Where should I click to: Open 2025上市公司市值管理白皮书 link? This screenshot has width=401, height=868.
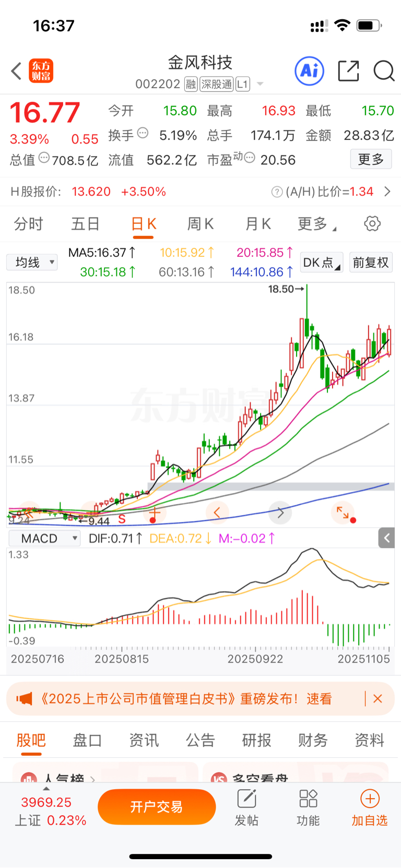pos(185,699)
